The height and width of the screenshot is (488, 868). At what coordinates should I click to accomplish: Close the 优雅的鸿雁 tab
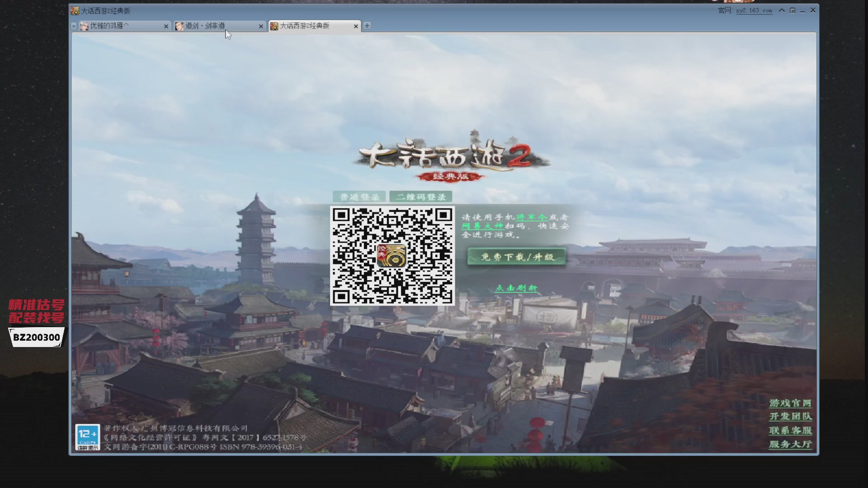click(x=166, y=26)
